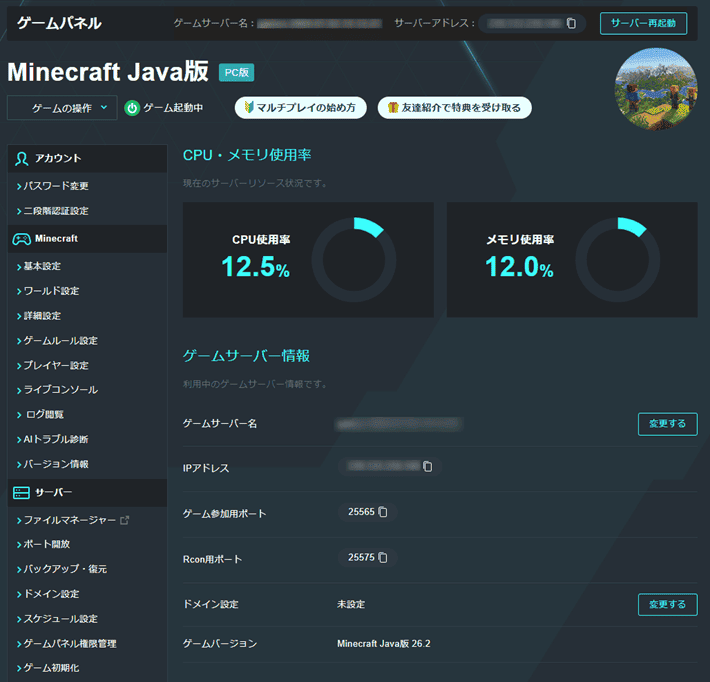The width and height of the screenshot is (710, 682).
Task: Copy the IP address value
Action: pos(427,466)
